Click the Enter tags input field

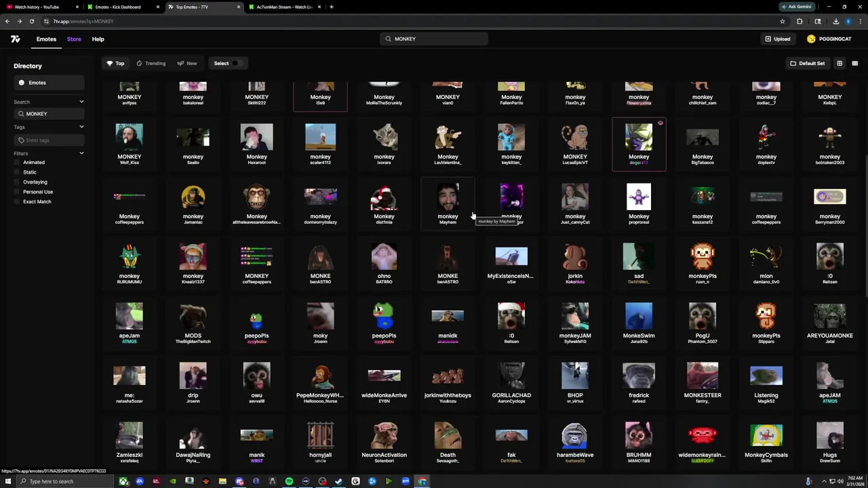coord(49,140)
